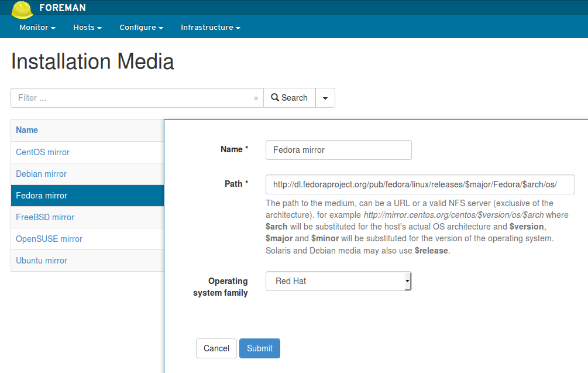
Task: Click the Cancel button
Action: (216, 348)
